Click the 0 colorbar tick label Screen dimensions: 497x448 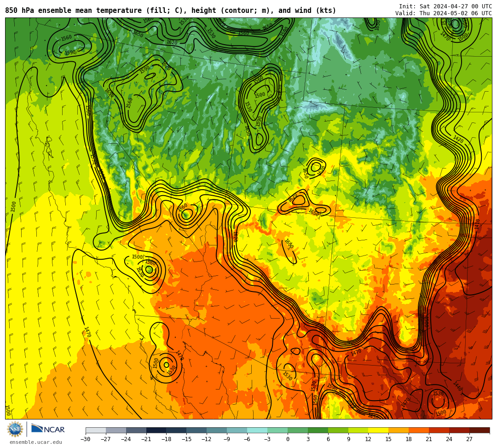point(288,439)
